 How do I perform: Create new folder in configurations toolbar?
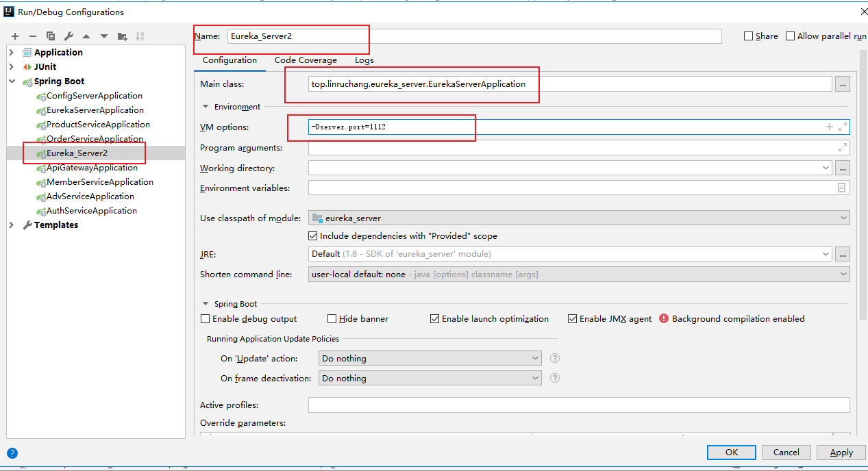pos(122,36)
